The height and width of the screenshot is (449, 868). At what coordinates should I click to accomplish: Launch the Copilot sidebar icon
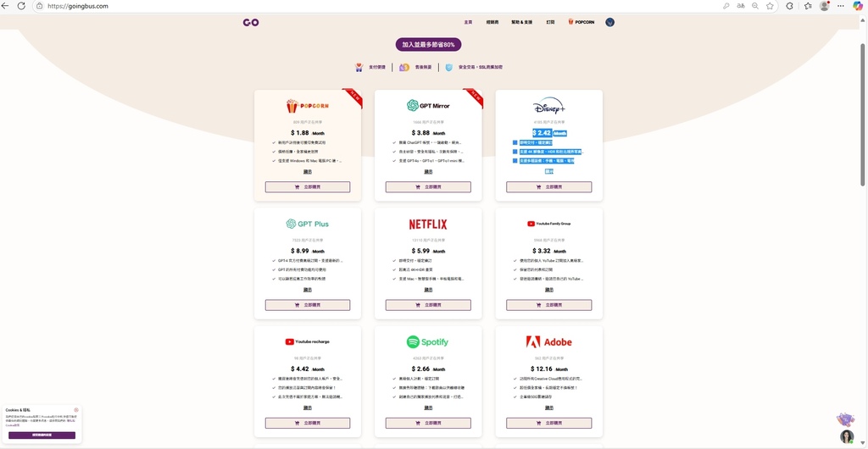858,6
